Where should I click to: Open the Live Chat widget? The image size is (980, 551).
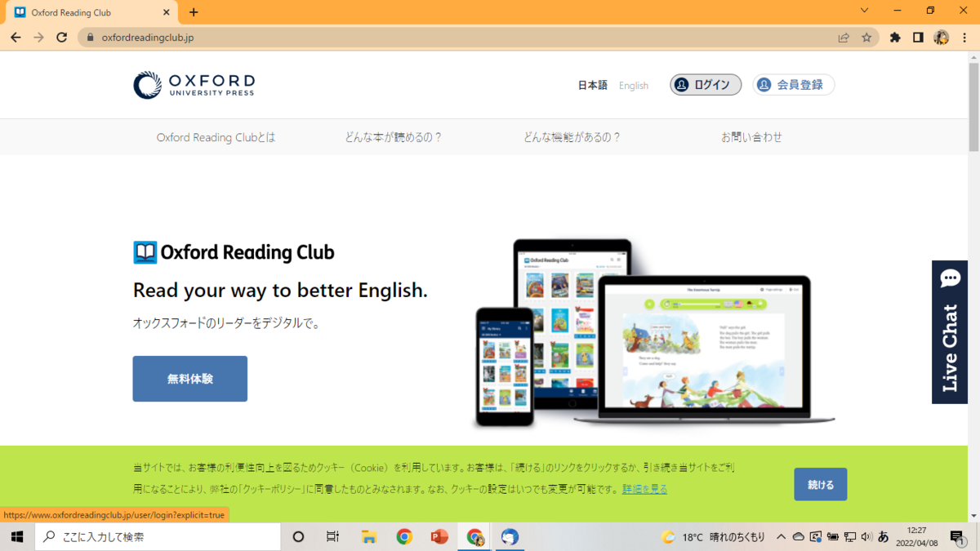coord(950,332)
